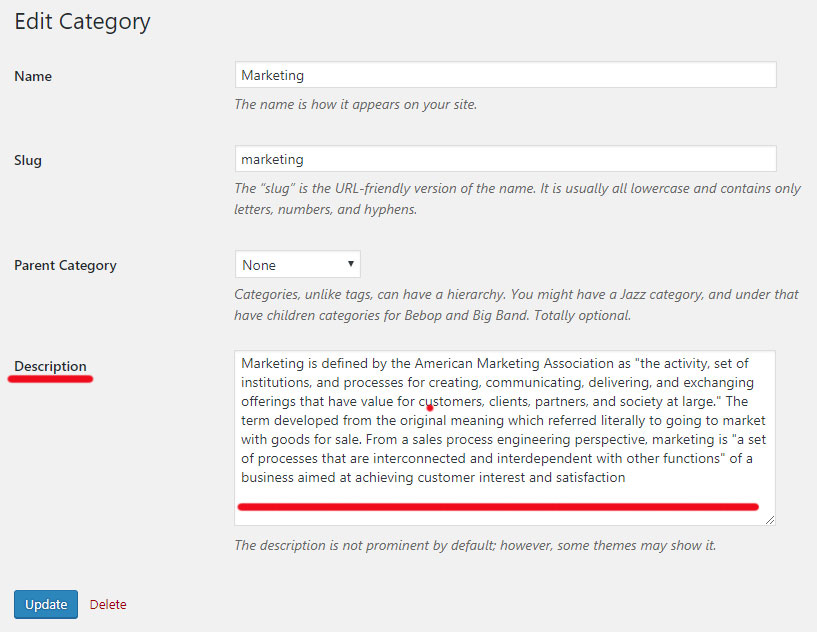Place cursor after 'satisfaction' in the description

coord(626,477)
